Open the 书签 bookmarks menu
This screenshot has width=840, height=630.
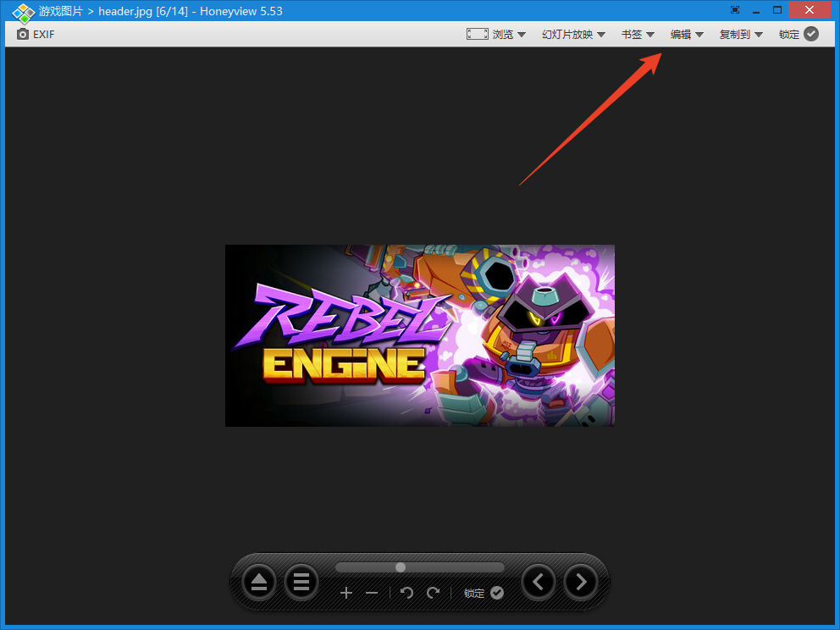coord(638,35)
